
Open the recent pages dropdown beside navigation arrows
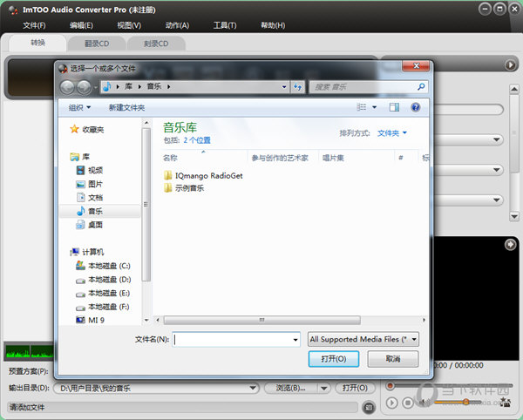point(96,87)
